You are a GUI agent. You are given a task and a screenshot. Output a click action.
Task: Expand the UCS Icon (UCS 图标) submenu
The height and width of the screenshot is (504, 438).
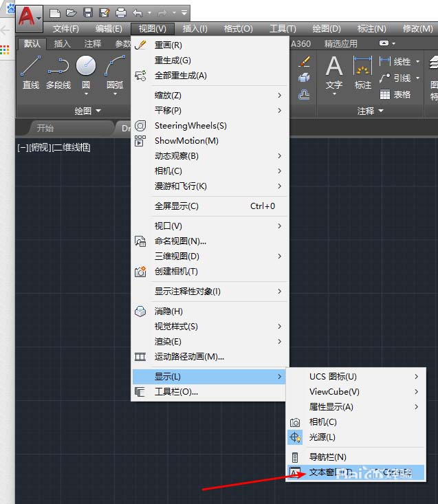(x=355, y=376)
